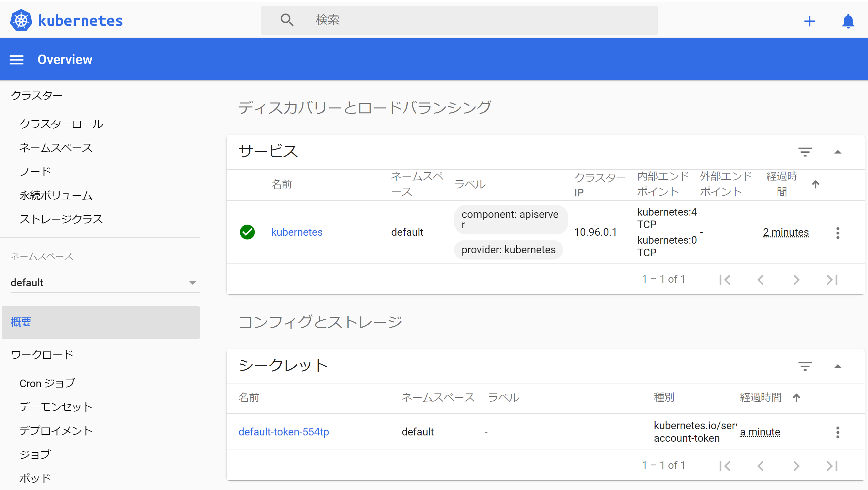Click the green status check of kubernetes service
868x490 pixels.
click(x=247, y=232)
